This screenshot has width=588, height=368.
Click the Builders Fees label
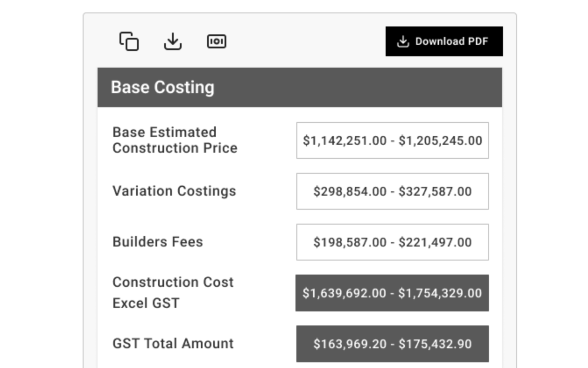(158, 242)
